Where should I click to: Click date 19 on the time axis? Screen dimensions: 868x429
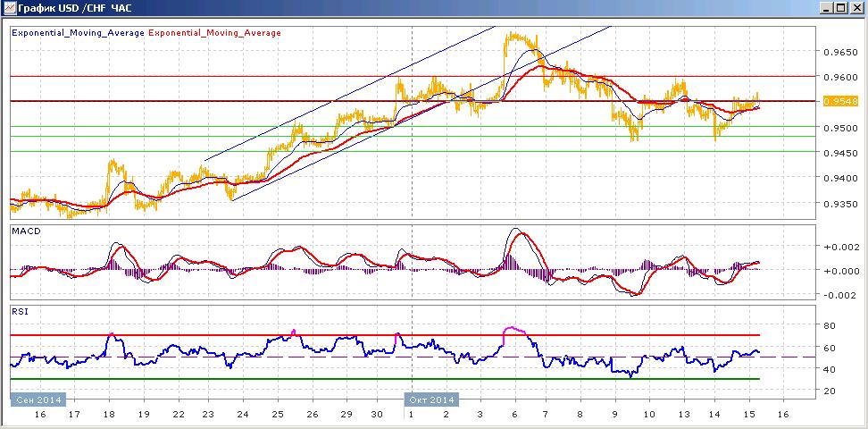coord(144,415)
